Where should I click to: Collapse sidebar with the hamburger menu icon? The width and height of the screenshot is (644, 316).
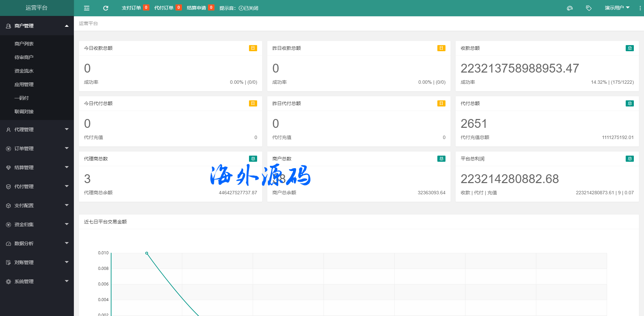pos(87,8)
